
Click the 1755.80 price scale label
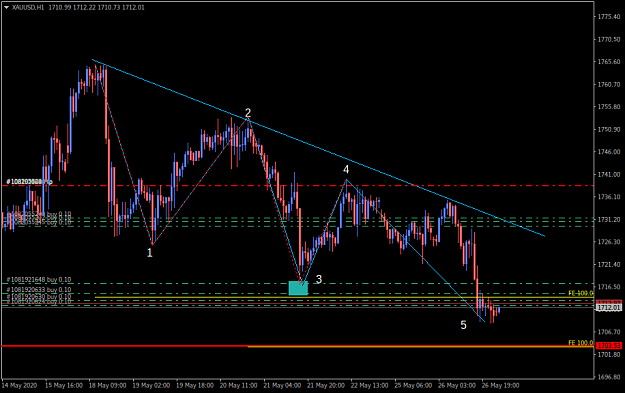tap(609, 107)
